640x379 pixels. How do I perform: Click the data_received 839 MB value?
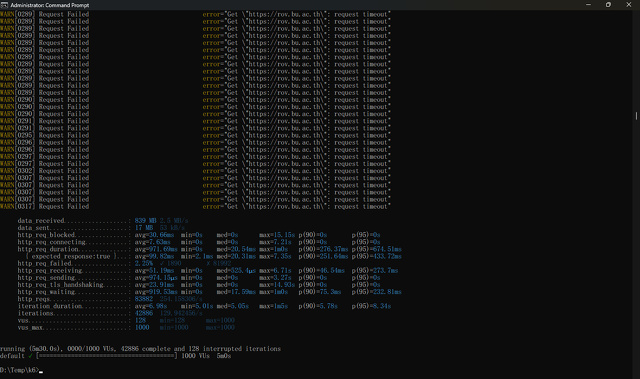click(x=145, y=221)
